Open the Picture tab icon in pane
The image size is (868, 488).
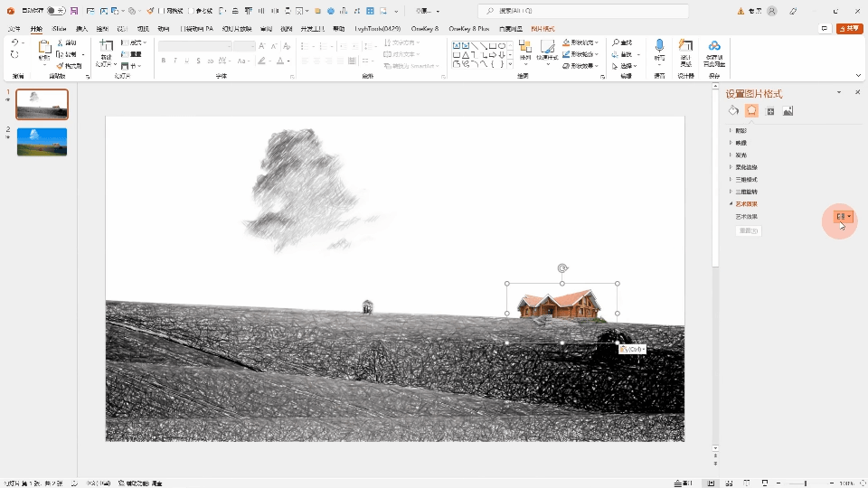788,111
